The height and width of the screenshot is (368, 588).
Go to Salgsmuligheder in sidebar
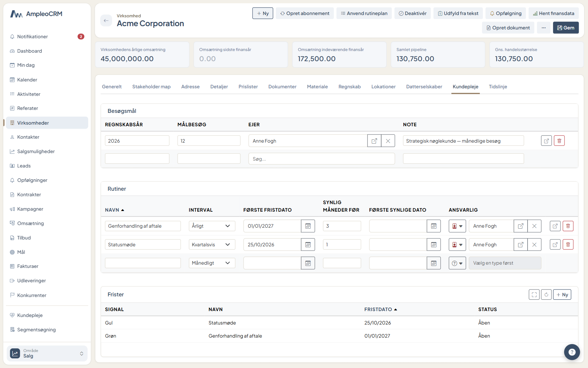[47, 151]
